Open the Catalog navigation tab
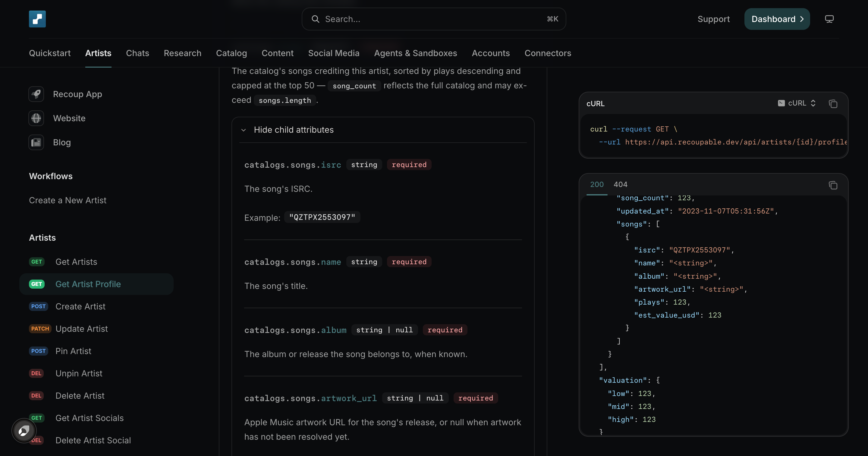 point(231,53)
